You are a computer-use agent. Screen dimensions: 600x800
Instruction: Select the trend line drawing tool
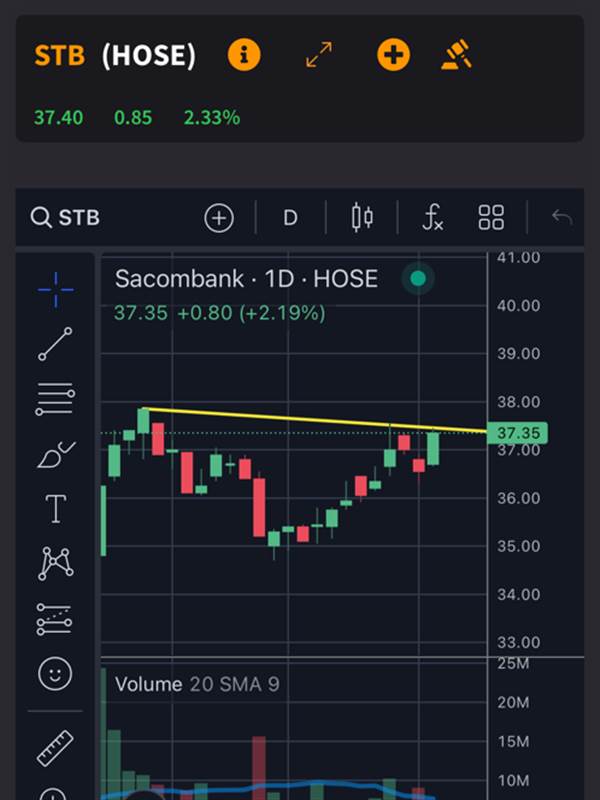tap(56, 344)
